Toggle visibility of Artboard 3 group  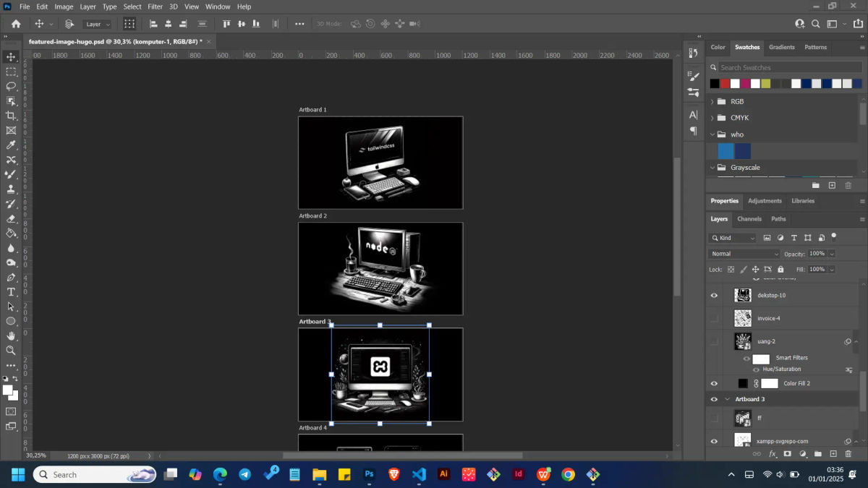[x=715, y=399]
